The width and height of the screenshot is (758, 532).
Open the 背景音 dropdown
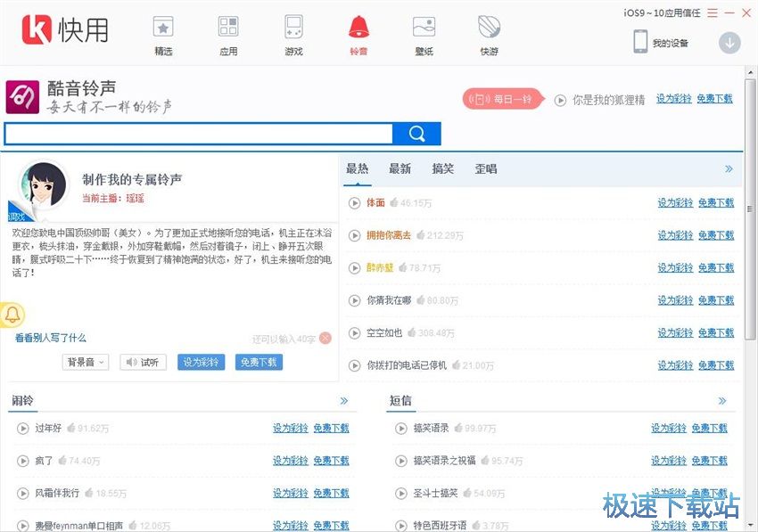86,362
